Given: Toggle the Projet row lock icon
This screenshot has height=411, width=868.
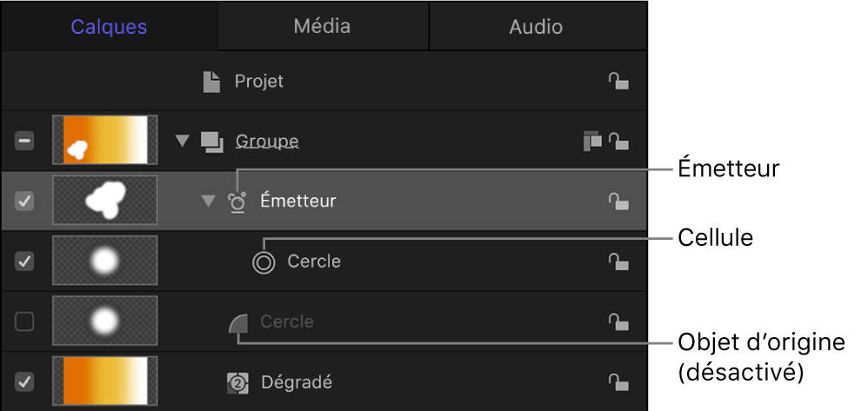Looking at the screenshot, I should [618, 82].
